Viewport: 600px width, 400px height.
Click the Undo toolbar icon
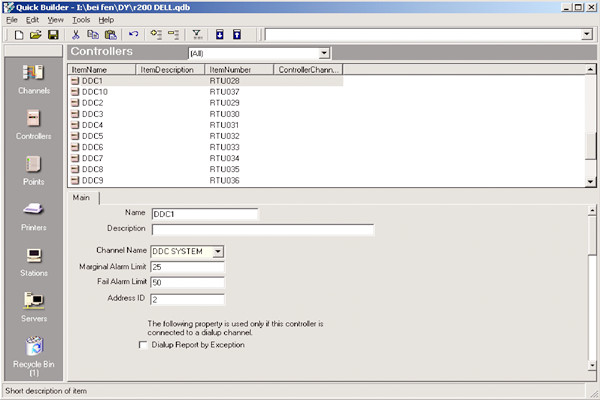pyautogui.click(x=133, y=35)
